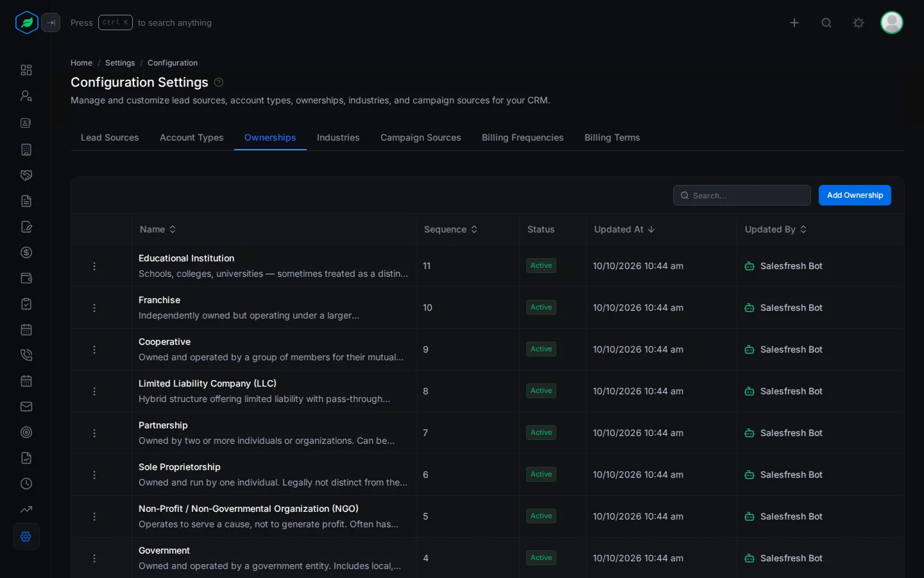924x578 pixels.
Task: Open the phone calls icon in sidebar
Action: [x=26, y=355]
